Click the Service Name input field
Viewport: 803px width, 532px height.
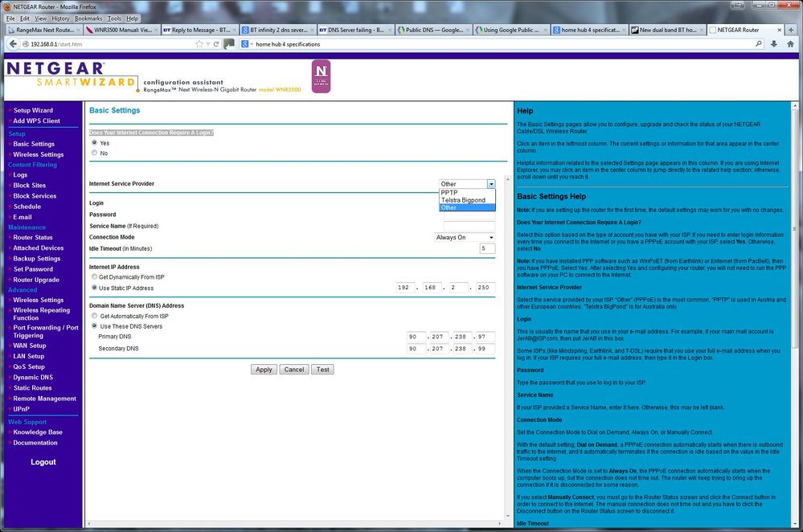click(469, 226)
